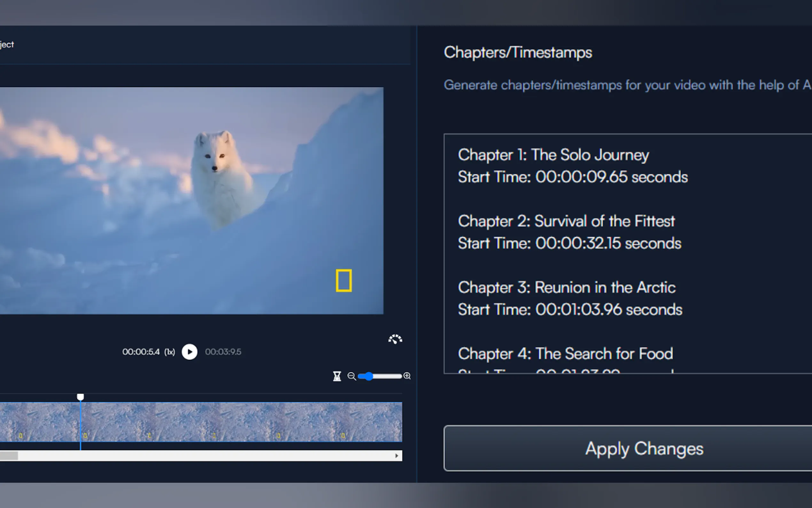Viewport: 812px width, 508px height.
Task: Apply Changes to the chapters
Action: click(644, 448)
